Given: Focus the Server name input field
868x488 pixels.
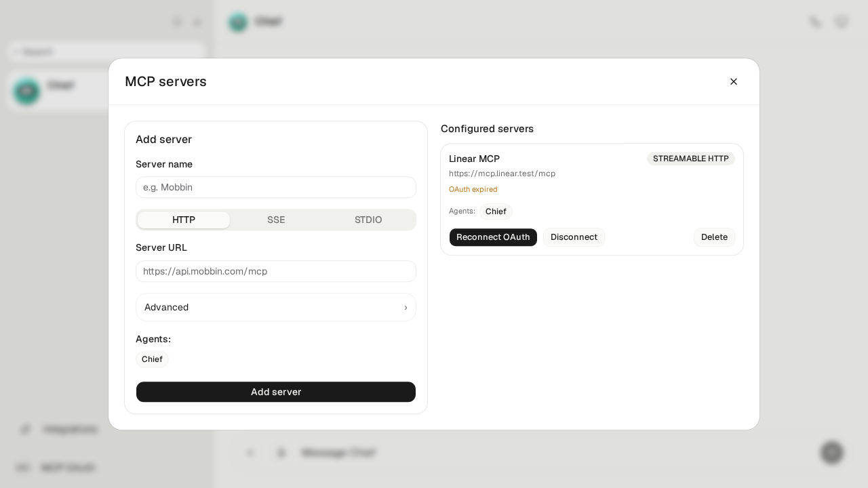Looking at the screenshot, I should click(x=276, y=187).
